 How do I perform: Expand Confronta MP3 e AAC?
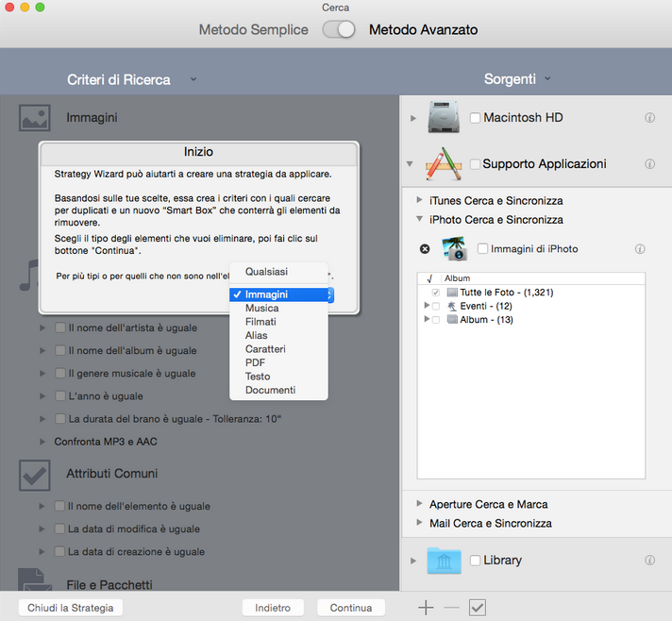pos(42,442)
